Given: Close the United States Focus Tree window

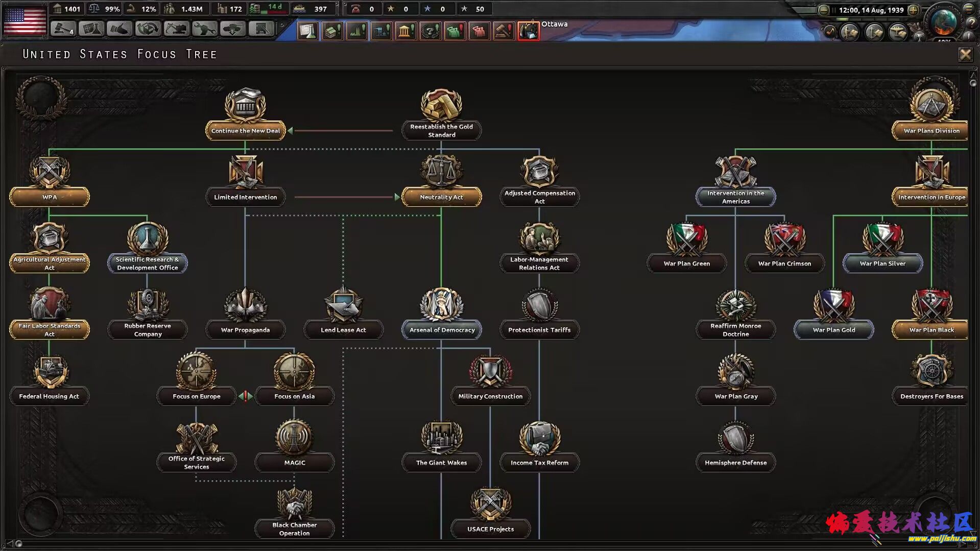Looking at the screenshot, I should click(965, 54).
